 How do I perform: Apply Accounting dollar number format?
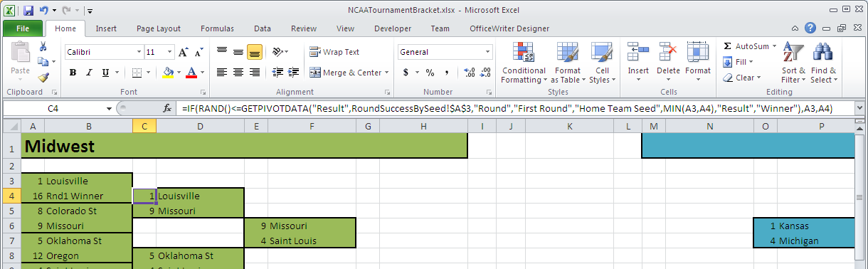406,72
